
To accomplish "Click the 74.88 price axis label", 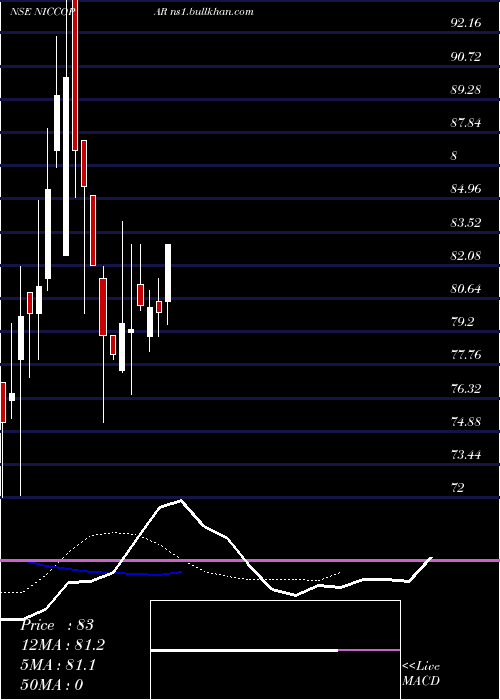I will tap(466, 422).
